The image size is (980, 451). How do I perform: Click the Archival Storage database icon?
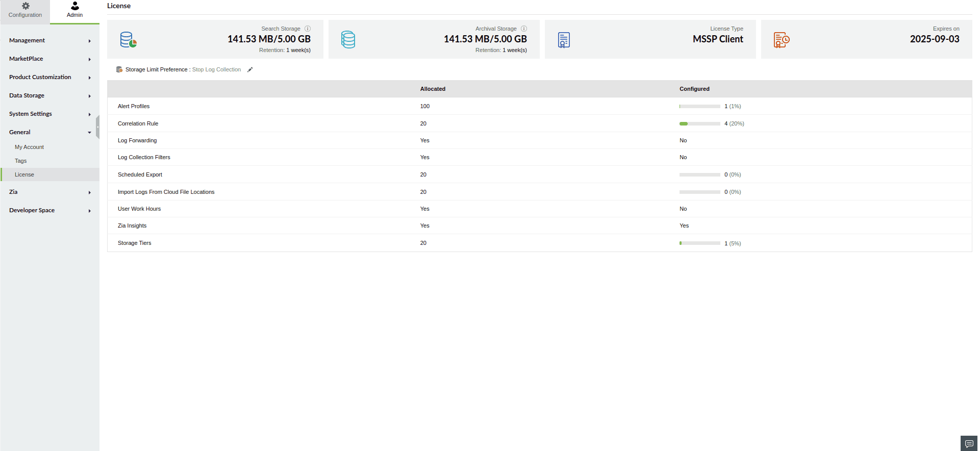[348, 40]
